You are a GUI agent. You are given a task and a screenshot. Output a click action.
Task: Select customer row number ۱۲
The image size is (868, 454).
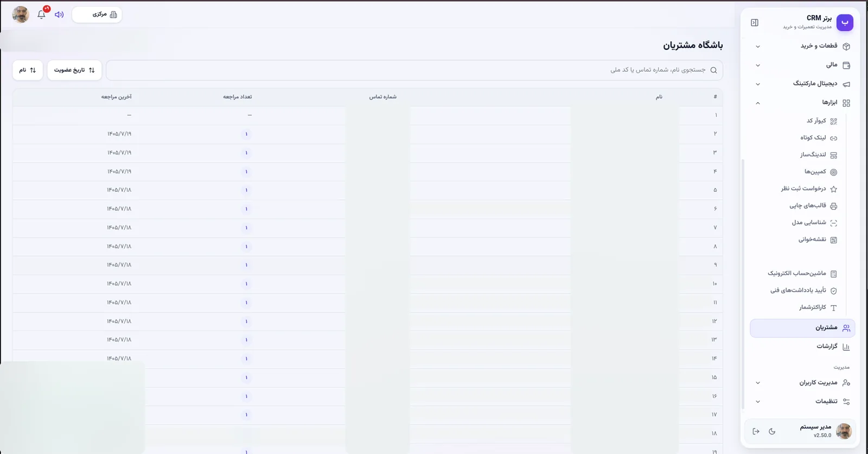pos(368,321)
